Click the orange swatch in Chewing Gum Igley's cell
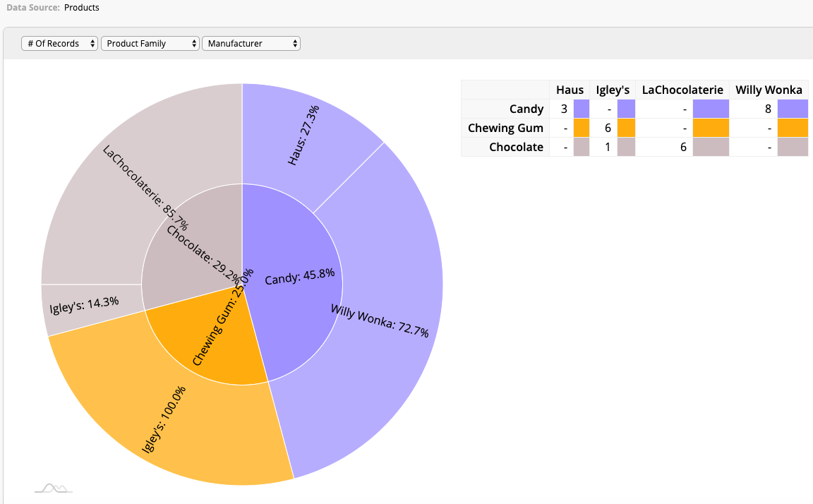Screen dimensions: 813x504 [x=627, y=128]
